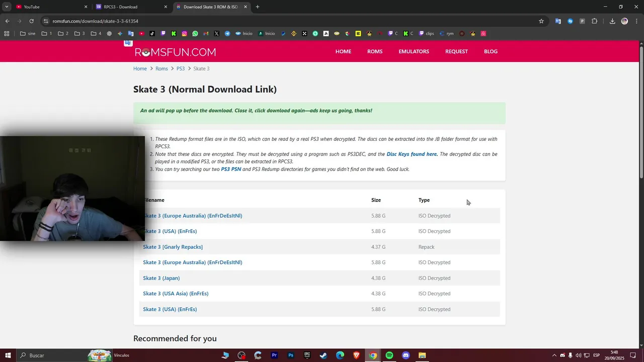Screen dimensions: 644x362
Task: Open Microsoft Edge from the taskbar
Action: (340, 355)
